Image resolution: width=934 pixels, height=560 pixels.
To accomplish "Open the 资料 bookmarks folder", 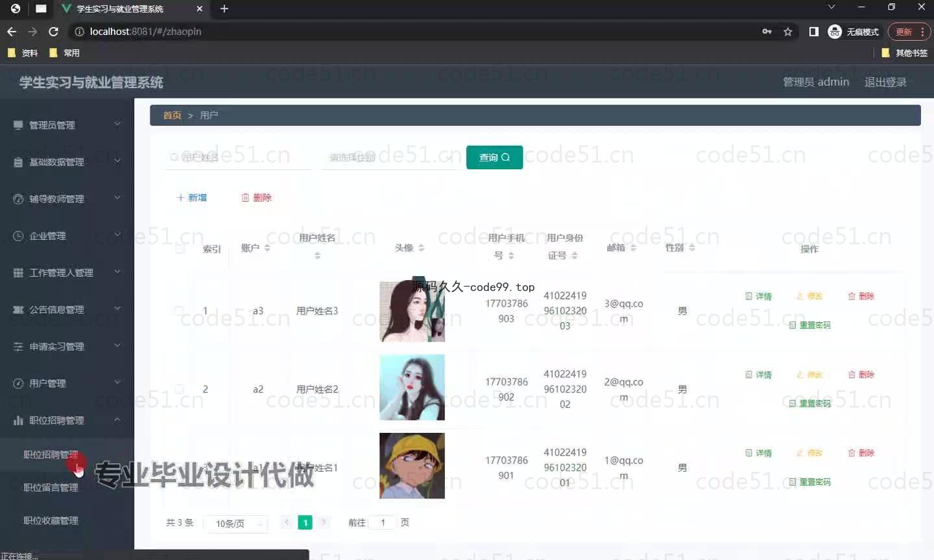I will [23, 52].
